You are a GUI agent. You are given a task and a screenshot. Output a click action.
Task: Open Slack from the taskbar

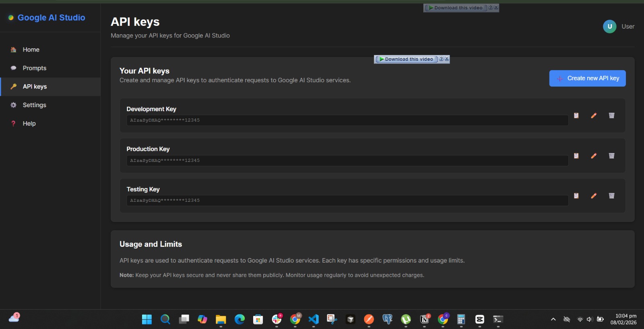click(277, 319)
